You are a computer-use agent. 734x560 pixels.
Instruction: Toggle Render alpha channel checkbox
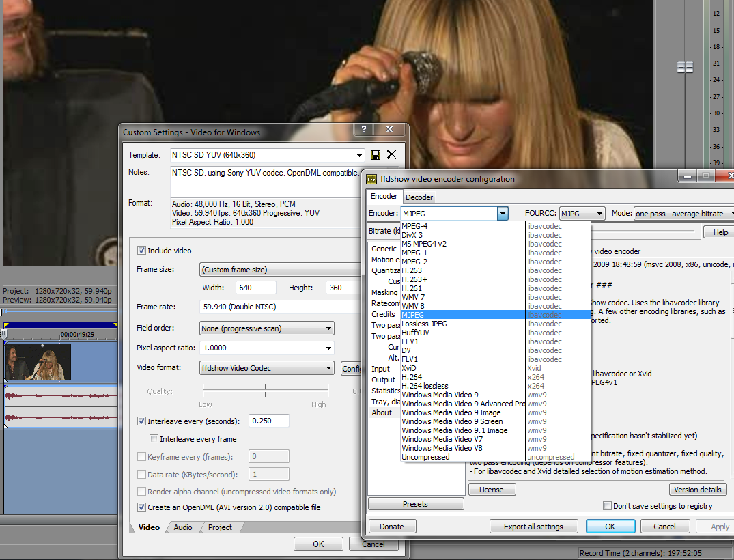tap(141, 492)
